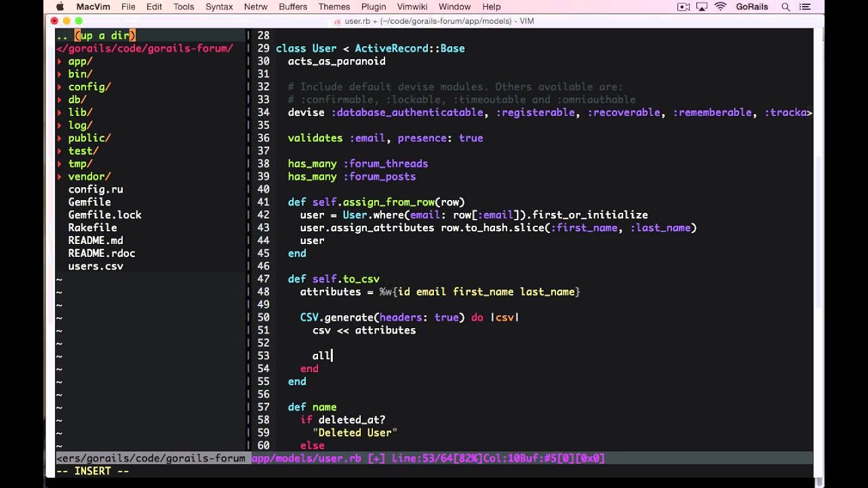Click the user.rb window title proxy icon
The height and width of the screenshot is (488, 868).
[338, 22]
